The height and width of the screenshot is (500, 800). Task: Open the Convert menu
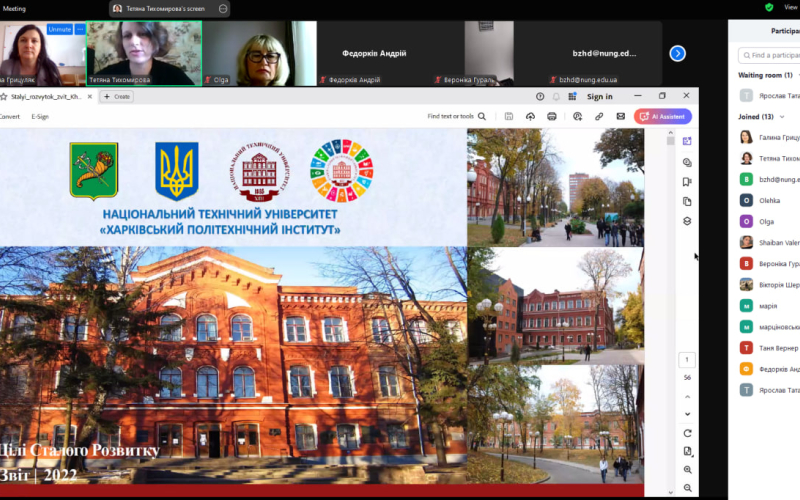point(9,116)
